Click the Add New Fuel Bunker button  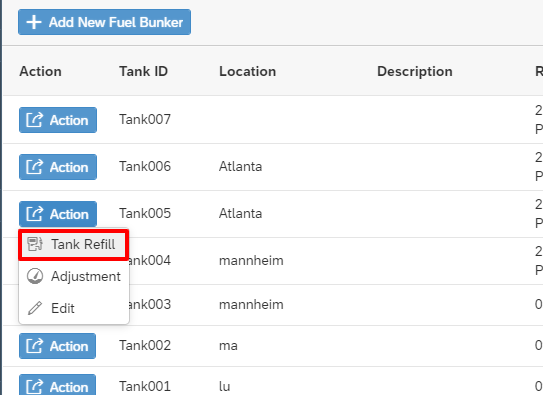pyautogui.click(x=104, y=22)
